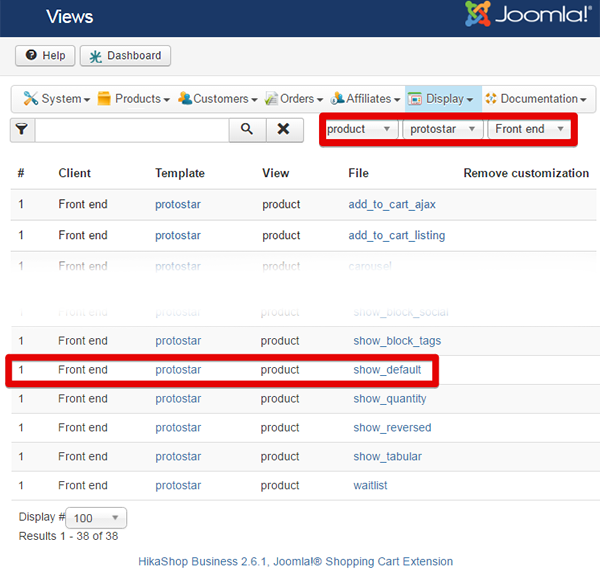
Task: Click protostar in the show_default row
Action: [178, 370]
